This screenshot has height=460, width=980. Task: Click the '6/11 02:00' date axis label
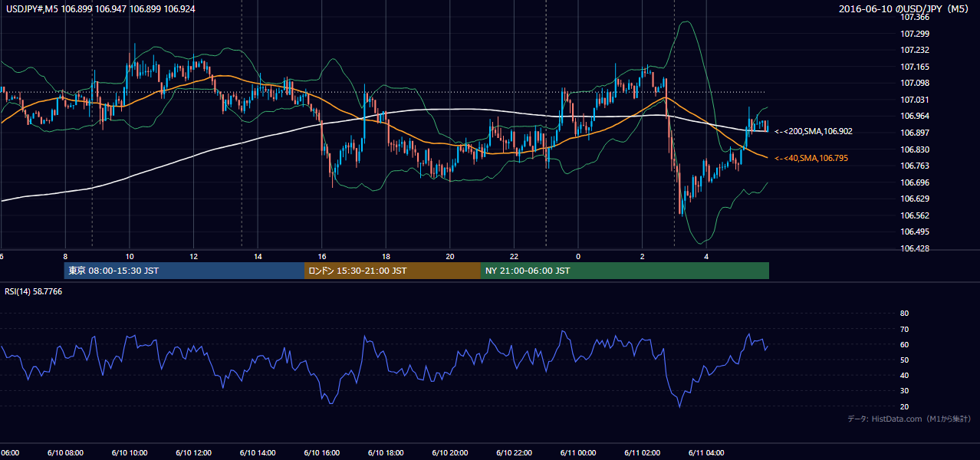tap(643, 452)
